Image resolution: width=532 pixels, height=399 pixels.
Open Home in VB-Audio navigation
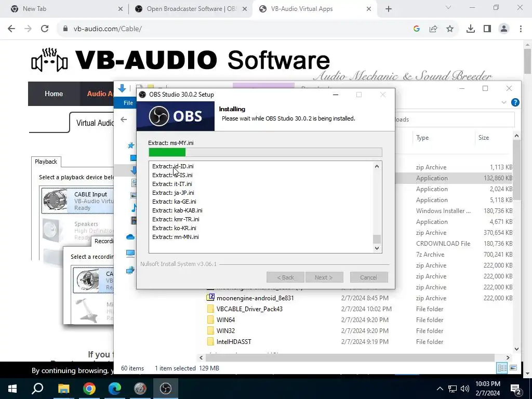click(x=54, y=94)
